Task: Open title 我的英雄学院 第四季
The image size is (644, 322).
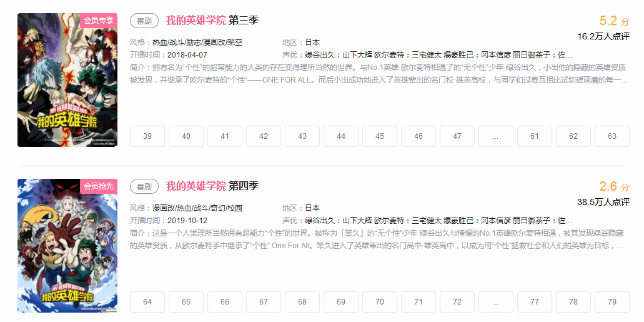Action: pos(212,186)
